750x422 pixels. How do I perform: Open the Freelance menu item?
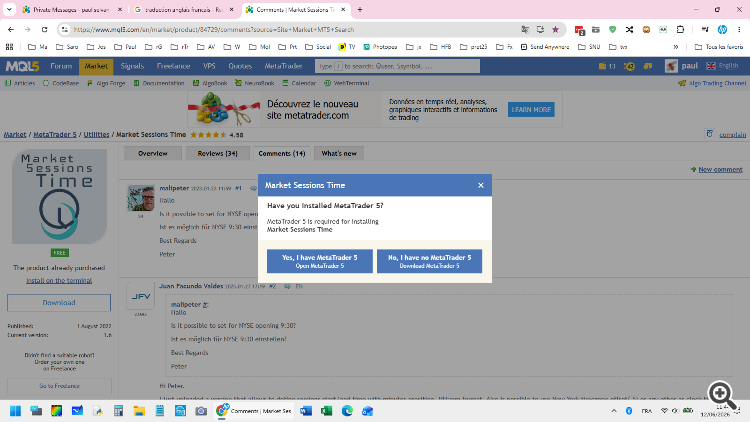click(x=173, y=66)
